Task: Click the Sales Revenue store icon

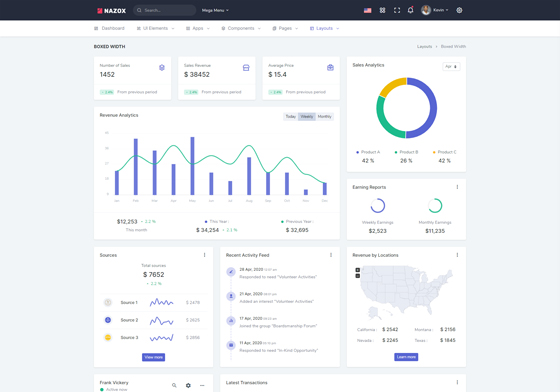Action: (x=246, y=67)
